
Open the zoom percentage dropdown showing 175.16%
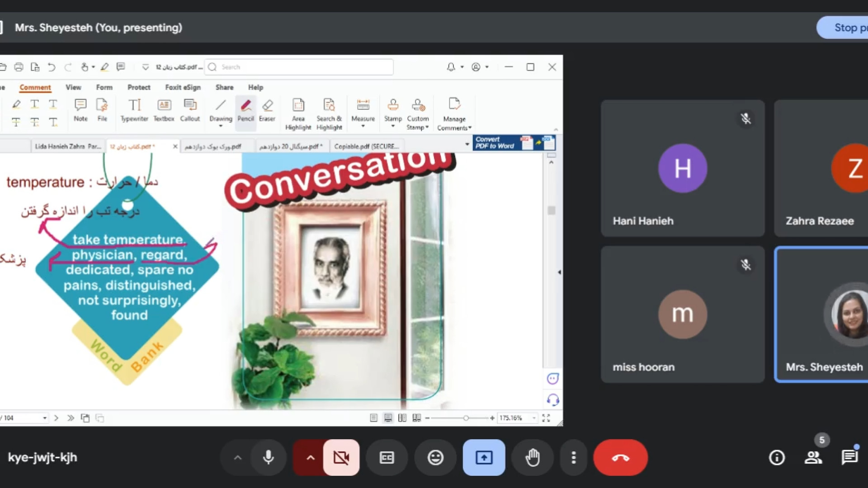[x=534, y=418]
